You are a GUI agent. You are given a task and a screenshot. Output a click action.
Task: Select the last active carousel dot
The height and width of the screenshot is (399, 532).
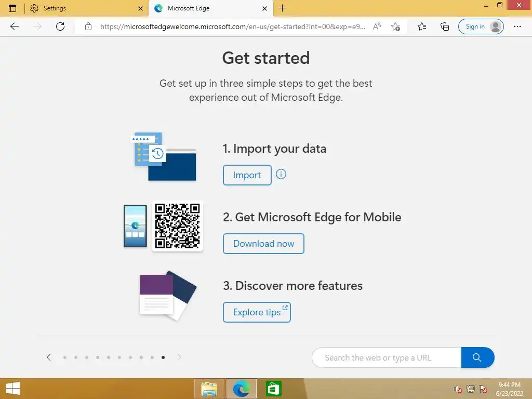(163, 357)
